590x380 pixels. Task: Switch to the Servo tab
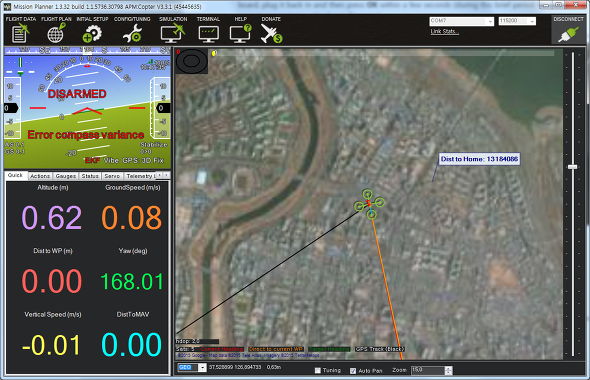[x=112, y=176]
